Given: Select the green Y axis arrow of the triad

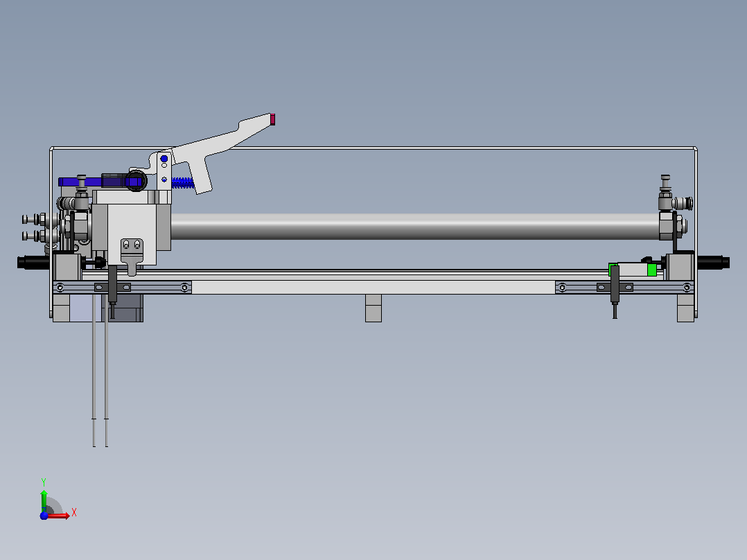Looking at the screenshot, I should pyautogui.click(x=44, y=500).
